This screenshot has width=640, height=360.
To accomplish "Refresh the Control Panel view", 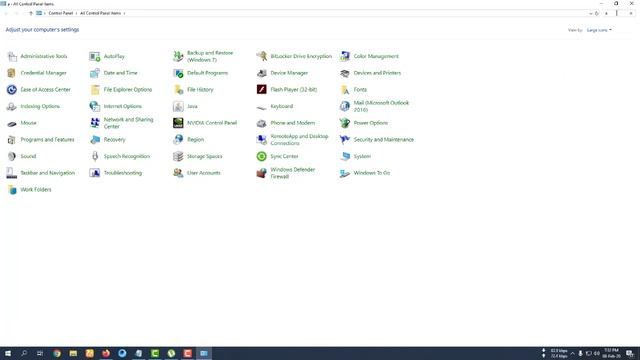I will pyautogui.click(x=597, y=13).
